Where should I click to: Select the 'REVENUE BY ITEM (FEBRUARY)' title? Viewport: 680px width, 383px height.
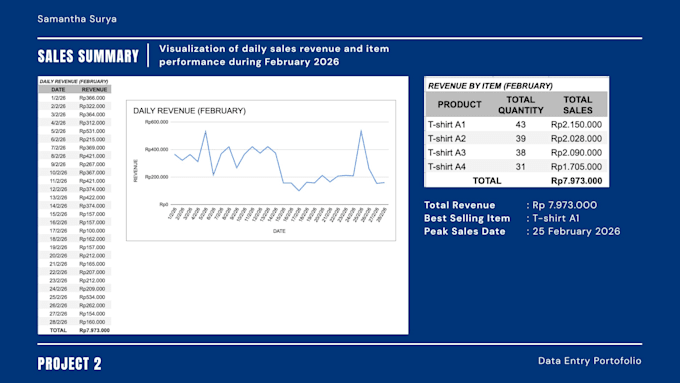(x=490, y=86)
